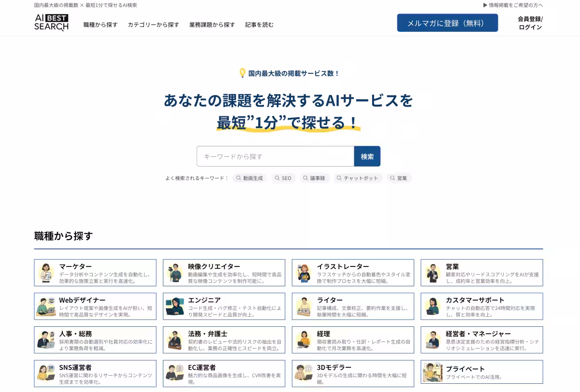580x392 pixels.
Task: Click the 法務・弁護士 avatar icon
Action: point(174,339)
